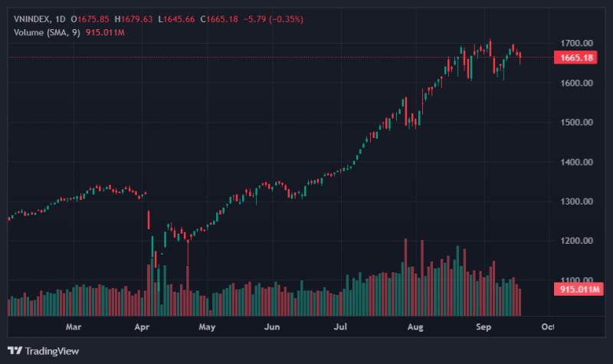Select the Jul label on time axis
This screenshot has width=613, height=364.
[340, 326]
